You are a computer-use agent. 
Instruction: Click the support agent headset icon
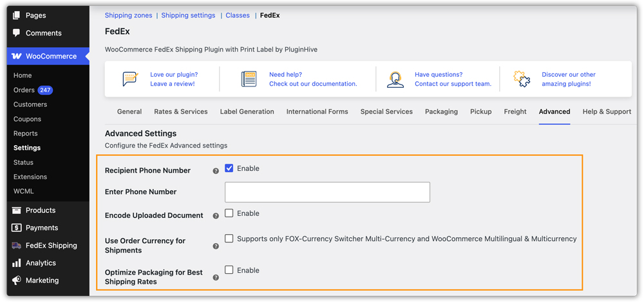[x=395, y=79]
